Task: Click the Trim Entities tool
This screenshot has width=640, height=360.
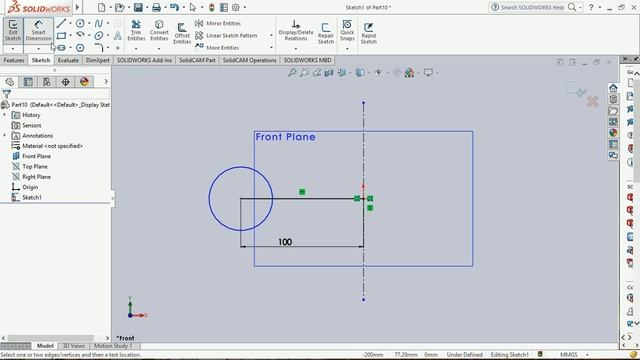Action: pos(136,30)
